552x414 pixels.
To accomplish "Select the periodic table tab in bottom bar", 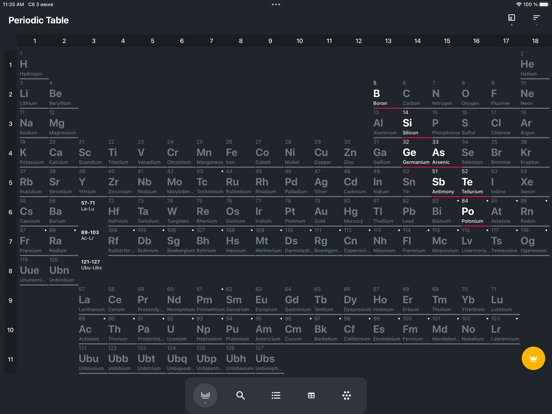I will click(205, 395).
